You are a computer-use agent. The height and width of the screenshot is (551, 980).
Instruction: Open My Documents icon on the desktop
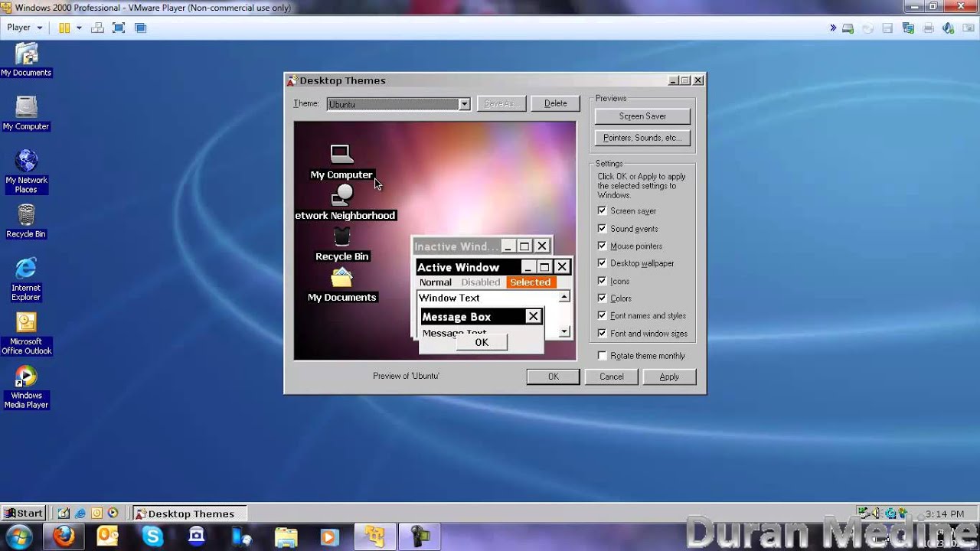click(26, 60)
